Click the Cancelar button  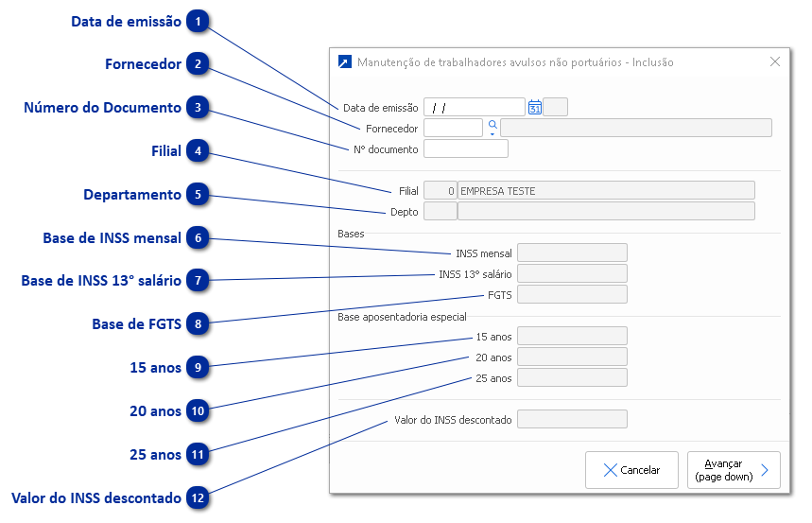point(631,470)
